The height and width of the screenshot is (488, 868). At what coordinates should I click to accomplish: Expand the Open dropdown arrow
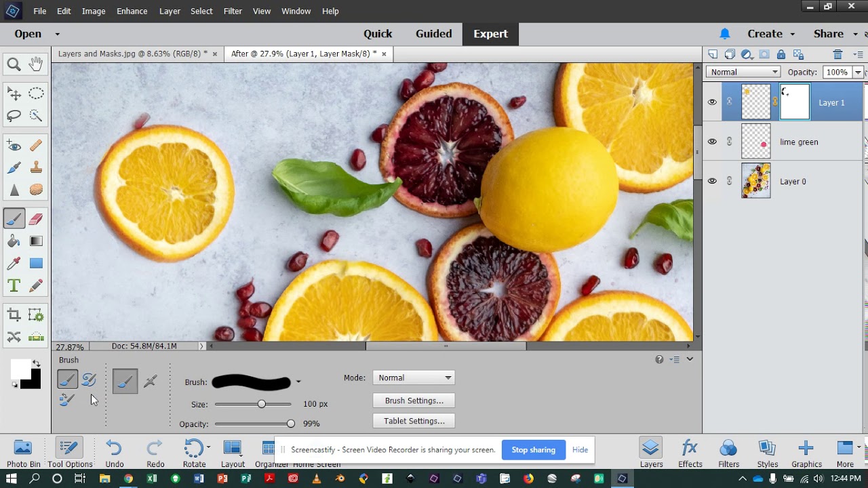(x=57, y=34)
